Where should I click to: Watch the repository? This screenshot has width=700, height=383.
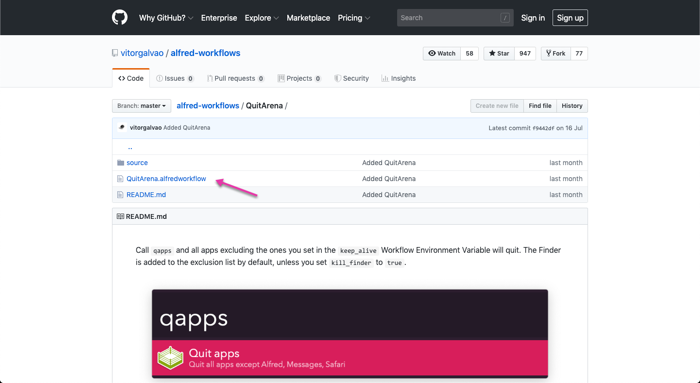point(442,54)
